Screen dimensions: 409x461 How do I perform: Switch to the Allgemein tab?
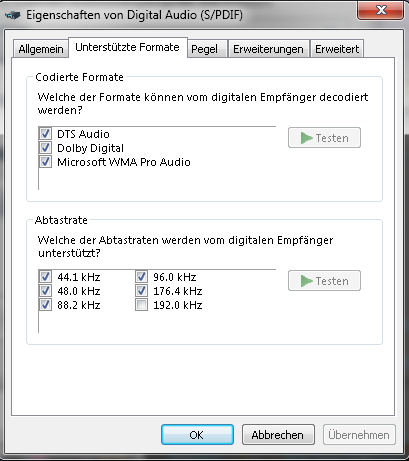click(x=41, y=49)
